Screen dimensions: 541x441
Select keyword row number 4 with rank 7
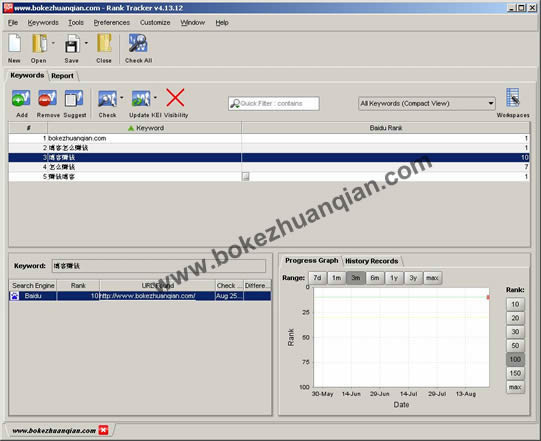pyautogui.click(x=269, y=167)
